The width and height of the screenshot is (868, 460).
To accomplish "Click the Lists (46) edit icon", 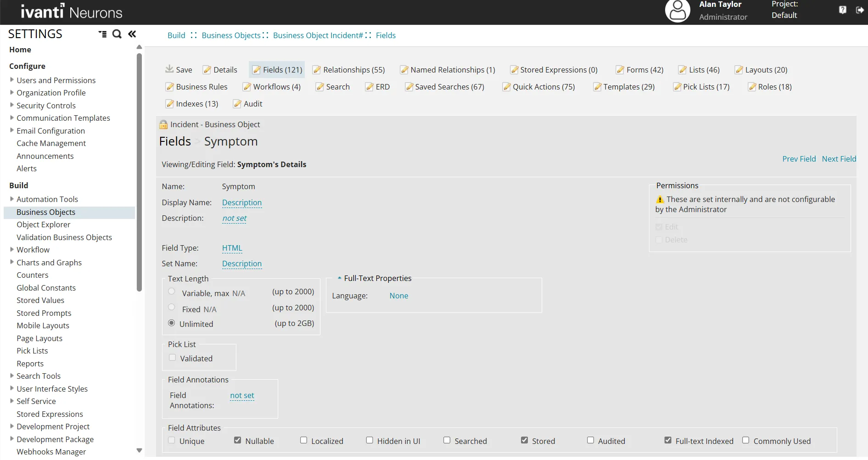I will pos(683,70).
